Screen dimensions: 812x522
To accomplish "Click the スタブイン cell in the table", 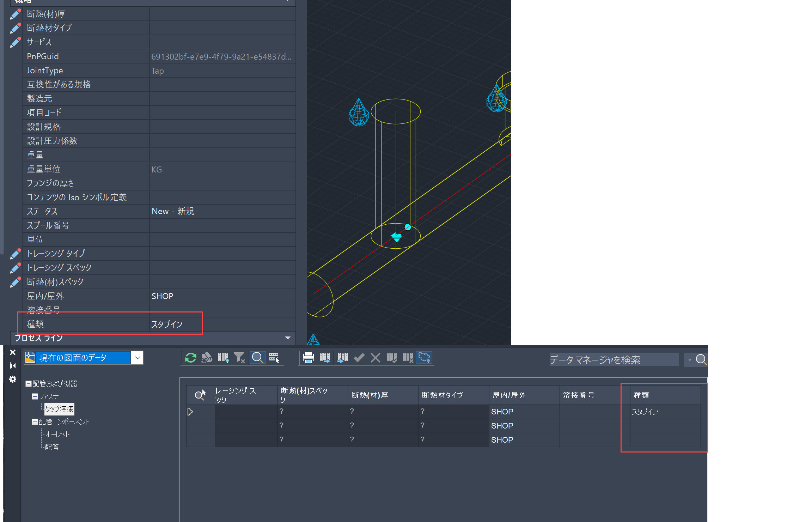I will pos(665,412).
